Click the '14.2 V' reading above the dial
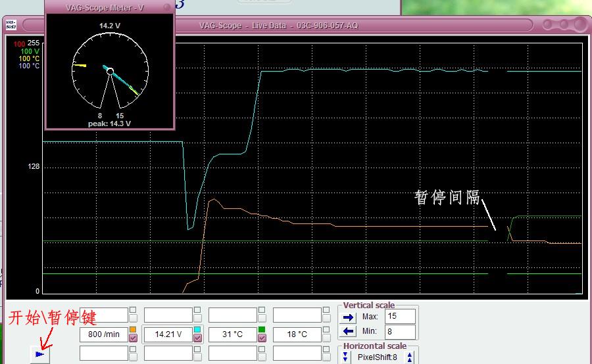 coord(110,26)
